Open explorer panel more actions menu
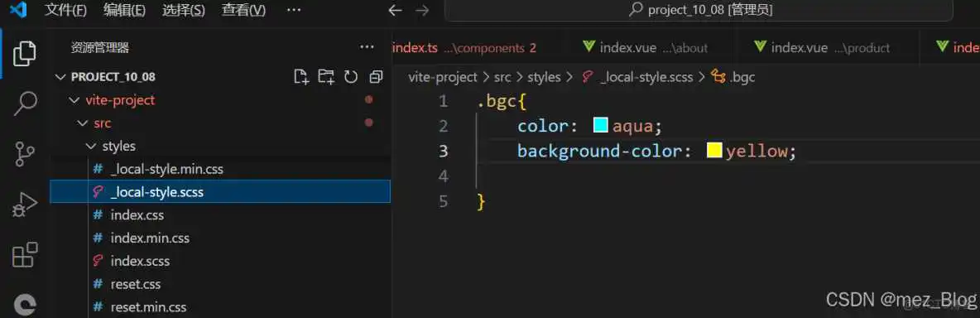 point(367,47)
